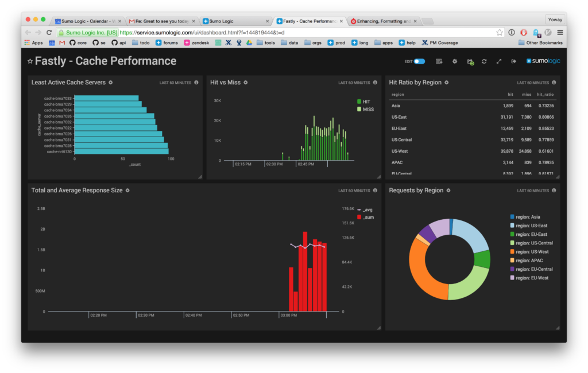Open Least Active Cache Servers panel settings gear
The height and width of the screenshot is (373, 588).
[111, 83]
